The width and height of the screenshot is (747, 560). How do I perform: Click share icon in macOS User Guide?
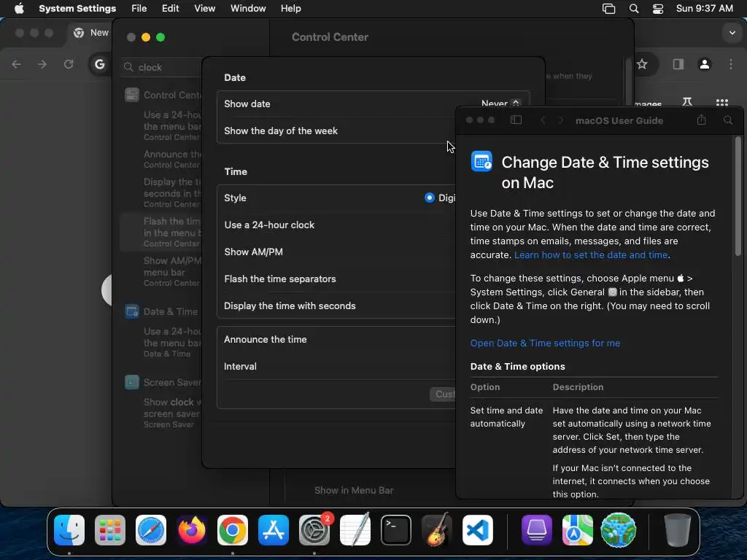click(701, 120)
